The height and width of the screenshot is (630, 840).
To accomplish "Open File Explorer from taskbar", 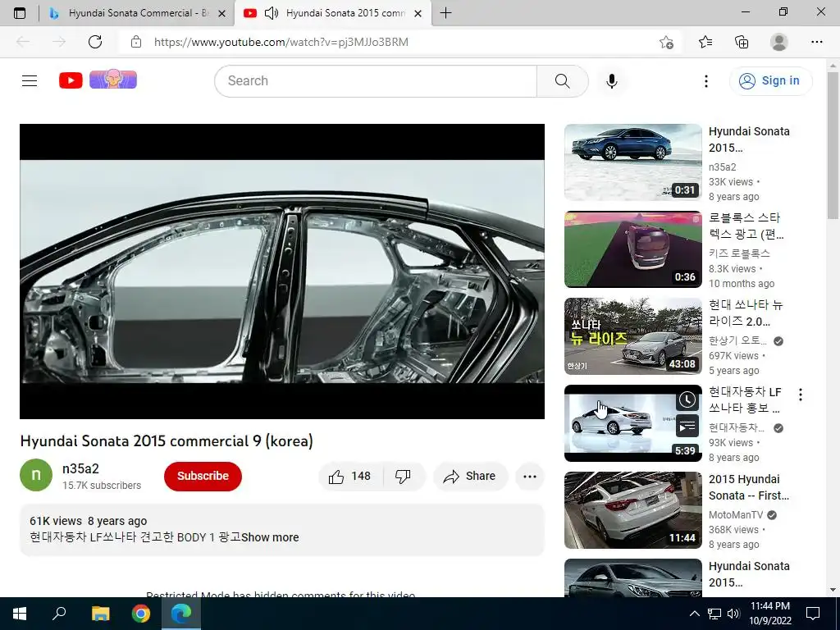I will [x=100, y=614].
